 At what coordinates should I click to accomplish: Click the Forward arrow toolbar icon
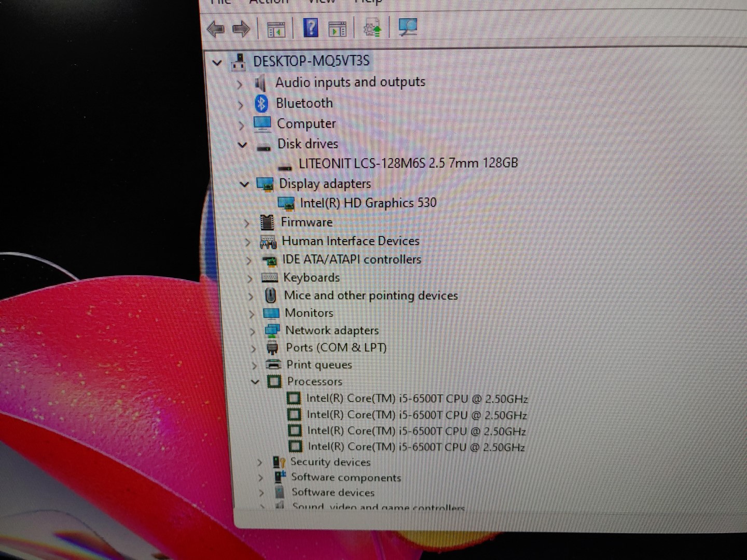point(241,29)
